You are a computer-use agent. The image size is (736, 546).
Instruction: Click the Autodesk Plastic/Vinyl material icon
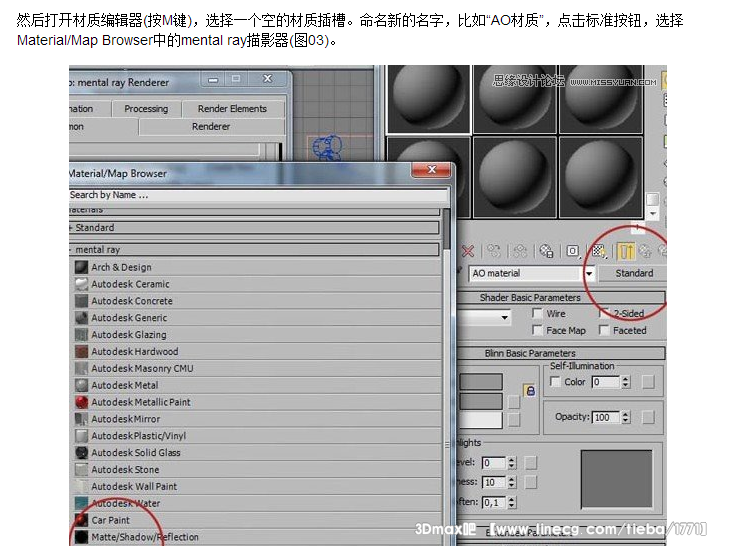click(82, 436)
